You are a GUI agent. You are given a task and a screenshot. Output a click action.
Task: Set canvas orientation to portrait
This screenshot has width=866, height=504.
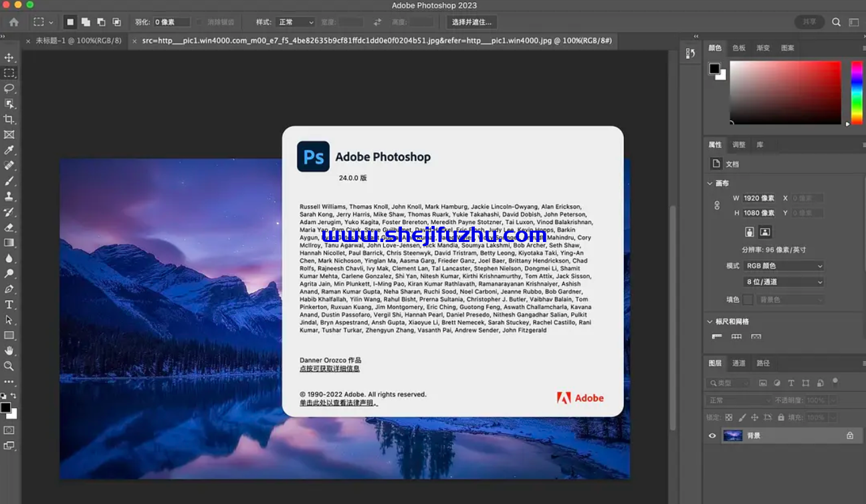click(750, 232)
